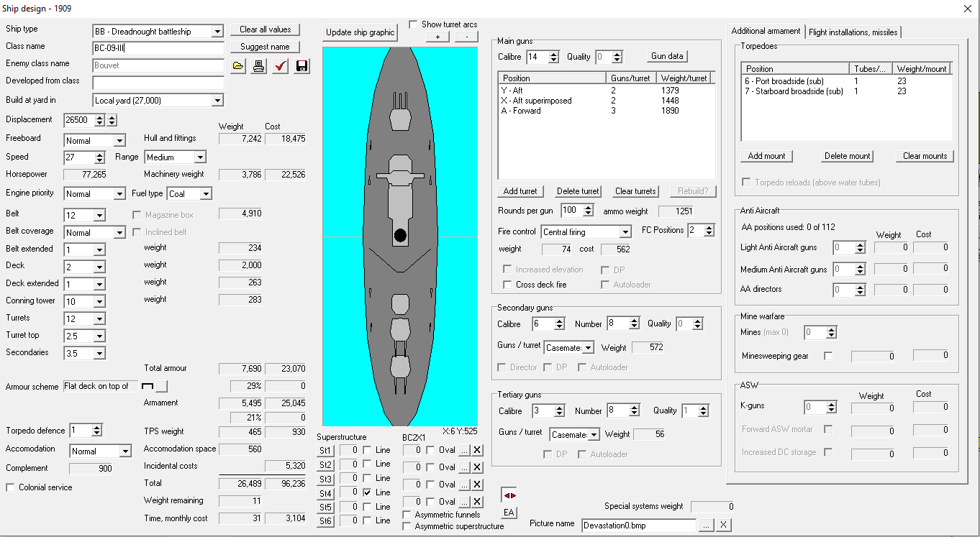Clear the Picture name with X button

(723, 525)
